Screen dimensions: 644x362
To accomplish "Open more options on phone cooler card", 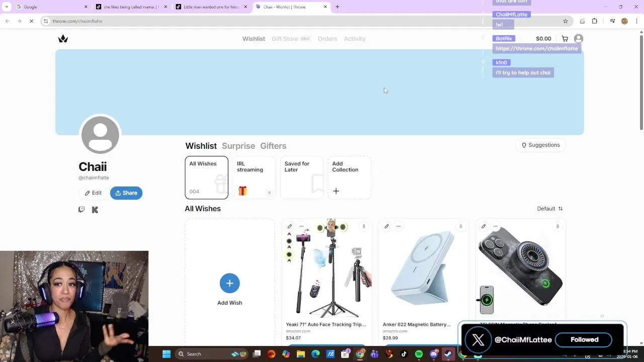I will click(495, 226).
